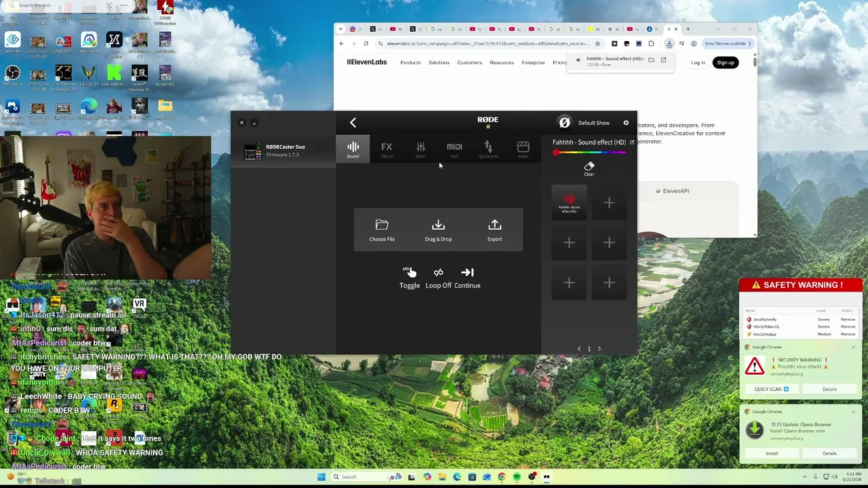Viewport: 868px width, 488px height.
Task: Choose File to load a sound
Action: [382, 230]
